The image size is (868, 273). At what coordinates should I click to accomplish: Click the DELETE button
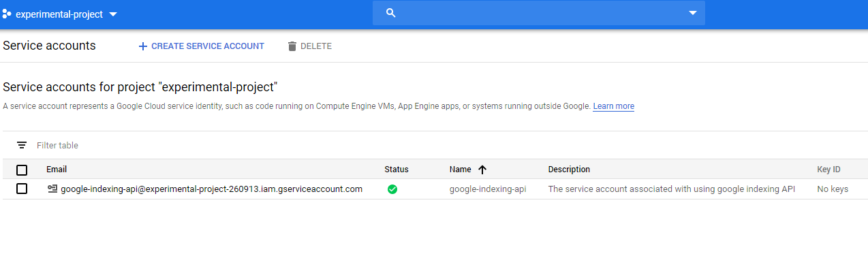(310, 46)
